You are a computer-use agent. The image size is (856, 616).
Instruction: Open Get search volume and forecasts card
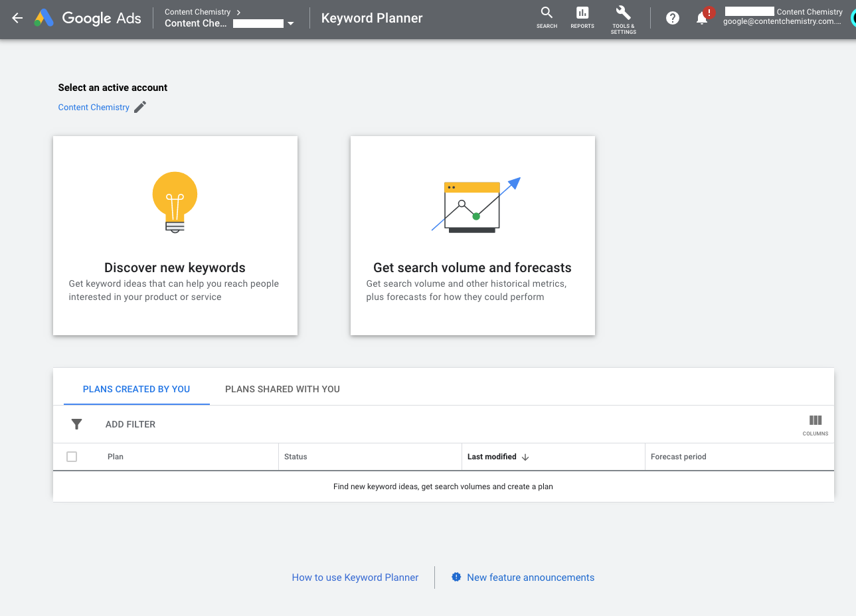point(473,236)
